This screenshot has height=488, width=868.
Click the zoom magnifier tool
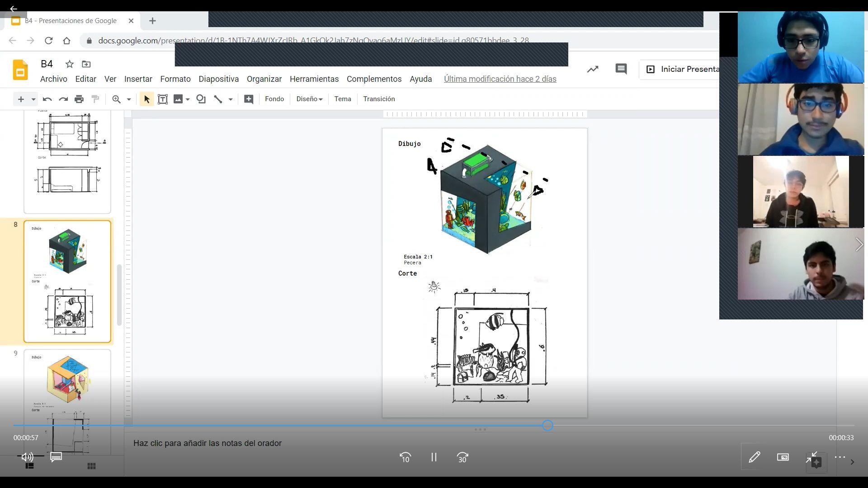(x=117, y=99)
